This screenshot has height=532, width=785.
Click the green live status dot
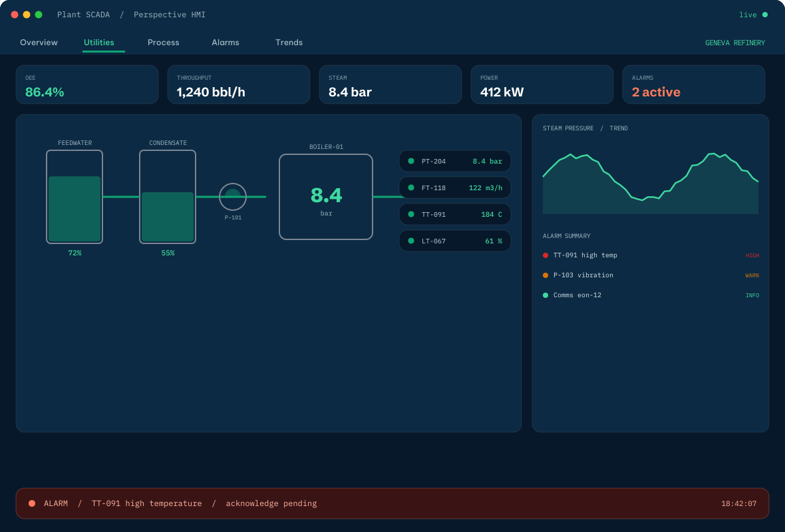coord(765,15)
